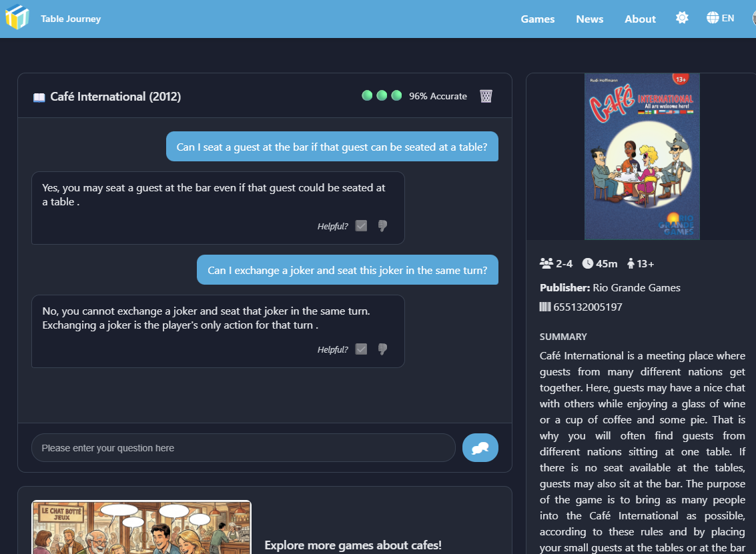Thumbs-down the joker exchange answer
Viewport: 756px width, 554px height.
tap(382, 349)
